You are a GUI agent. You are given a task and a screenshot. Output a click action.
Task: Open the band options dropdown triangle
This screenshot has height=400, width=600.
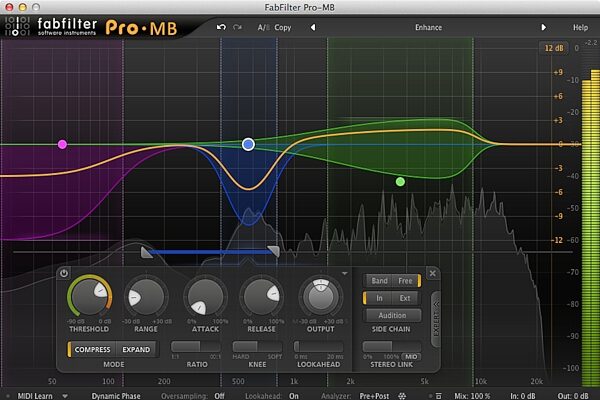coord(345,273)
